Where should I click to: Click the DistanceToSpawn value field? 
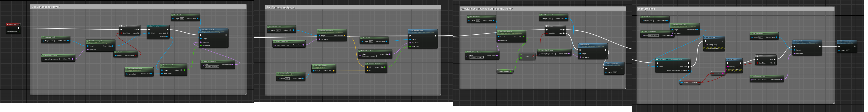click(x=369, y=56)
